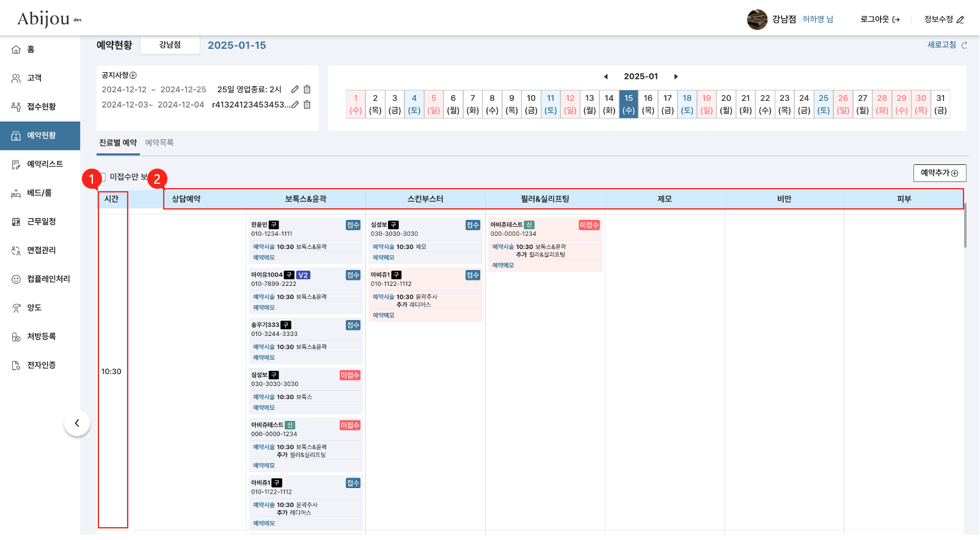Click the 미접수 badge on 아비쥬테스트 필러 card

pos(589,225)
